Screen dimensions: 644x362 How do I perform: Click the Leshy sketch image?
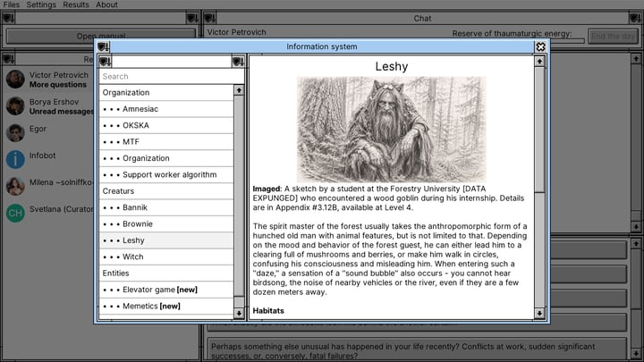392,130
